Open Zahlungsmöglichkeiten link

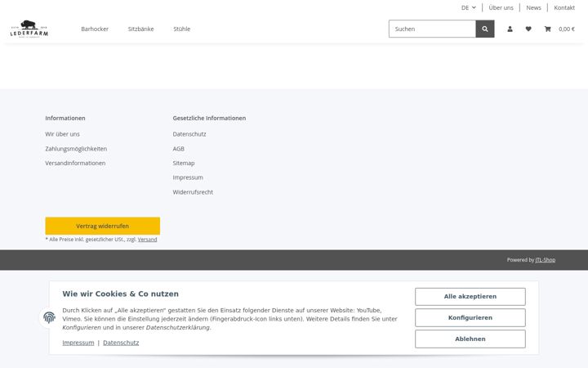tap(76, 149)
